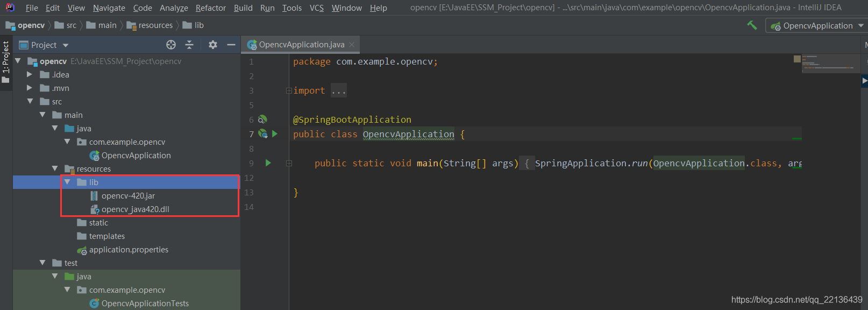
Task: Click the IntelliJ IDEA application logo icon
Action: tap(10, 7)
